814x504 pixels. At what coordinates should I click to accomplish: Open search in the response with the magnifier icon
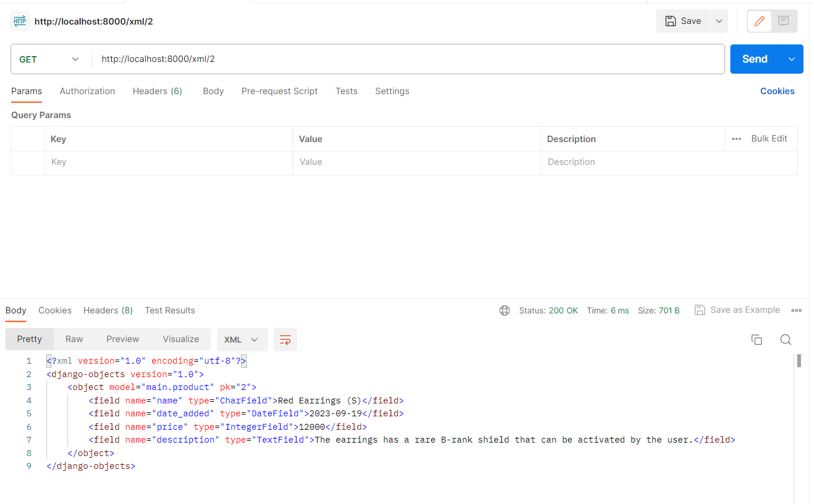(786, 339)
